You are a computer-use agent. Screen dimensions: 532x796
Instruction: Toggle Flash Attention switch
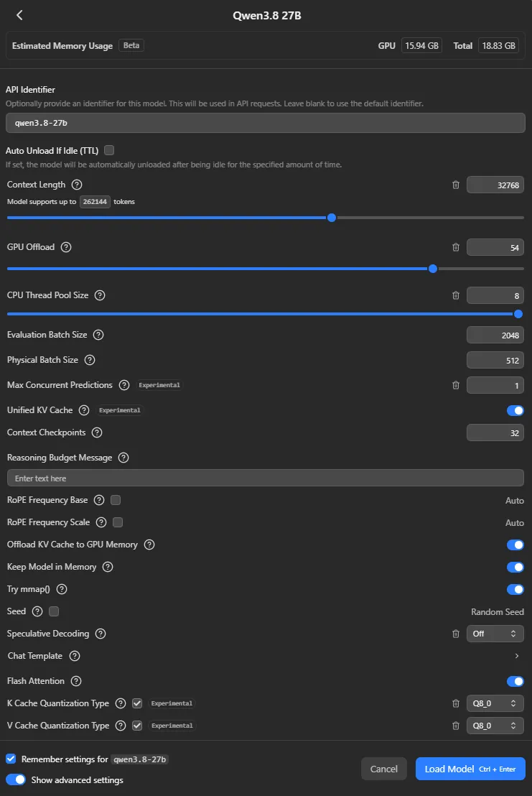(x=515, y=682)
